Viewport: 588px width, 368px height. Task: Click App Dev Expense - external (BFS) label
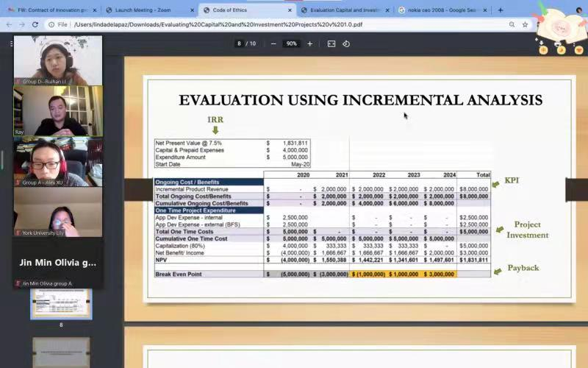[x=198, y=224]
